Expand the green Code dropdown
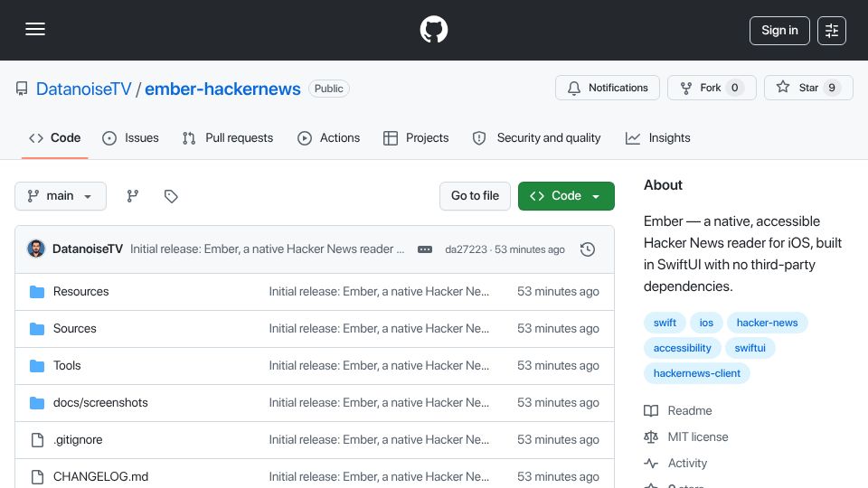The width and height of the screenshot is (868, 488). point(566,196)
